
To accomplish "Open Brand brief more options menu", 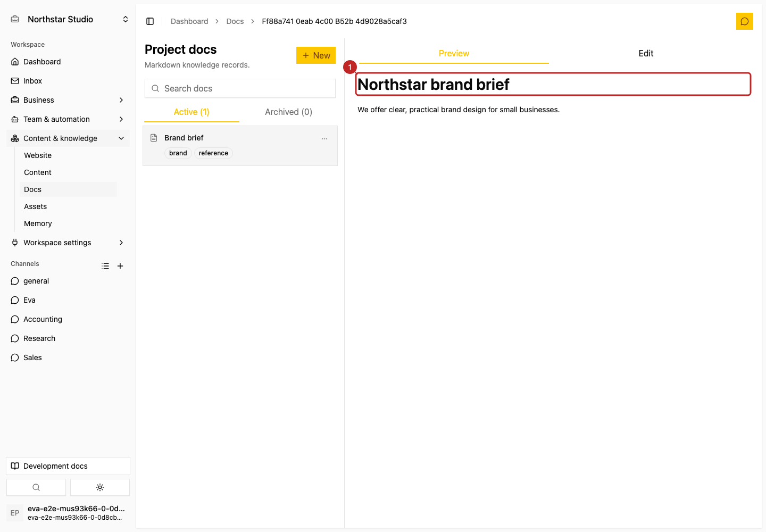I will point(324,138).
